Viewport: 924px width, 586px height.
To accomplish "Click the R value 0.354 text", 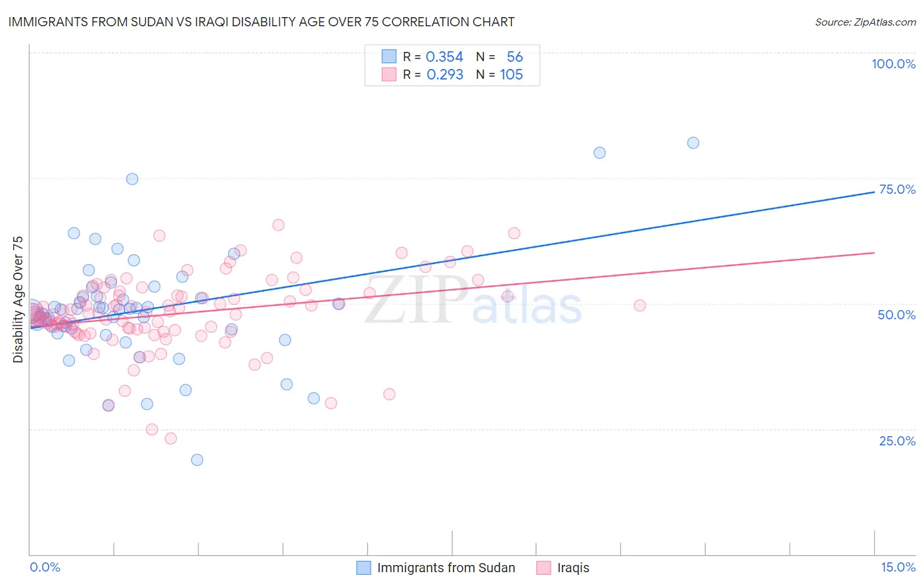I will click(445, 56).
